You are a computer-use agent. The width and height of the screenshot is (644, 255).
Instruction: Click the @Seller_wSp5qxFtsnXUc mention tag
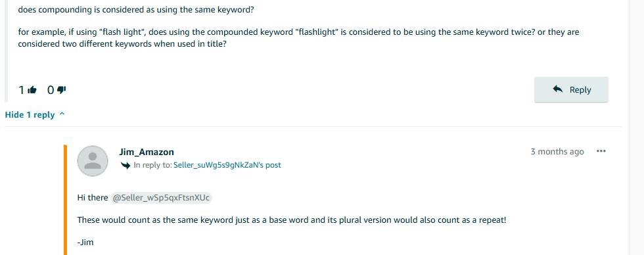click(162, 198)
